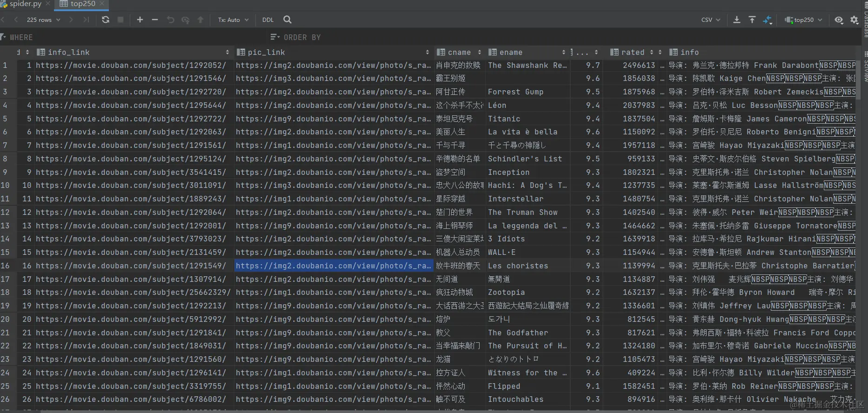Open the 225 rows page size dropdown
This screenshot has height=413, width=868.
43,20
